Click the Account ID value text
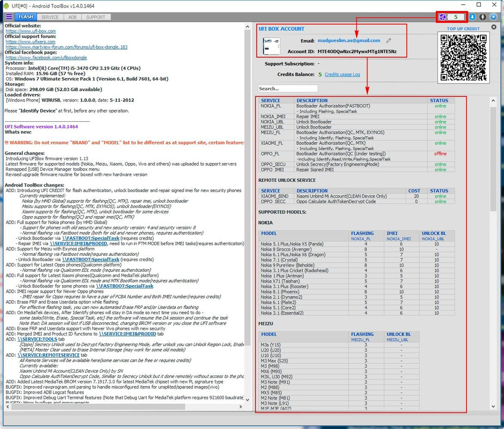Viewport: 504px width, 429px height. point(357,51)
